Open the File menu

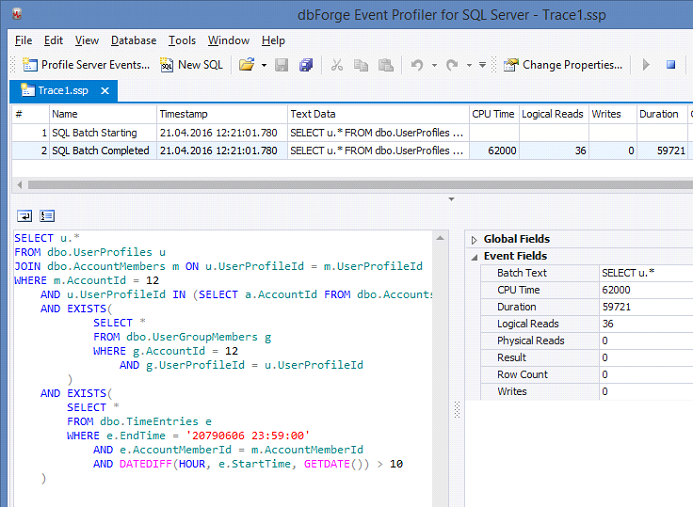tap(23, 41)
